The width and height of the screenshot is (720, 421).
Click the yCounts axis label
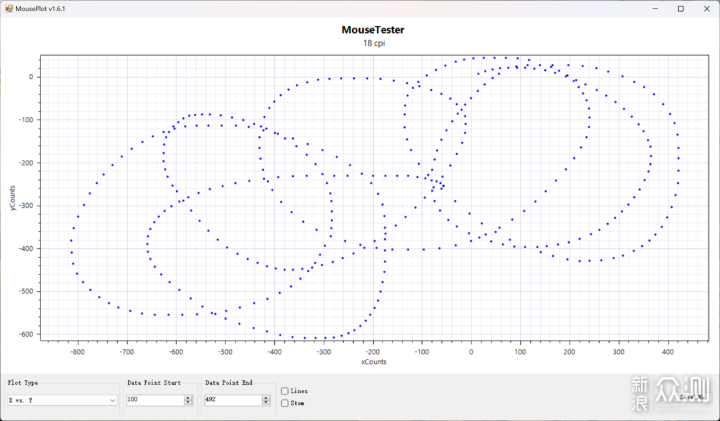coord(12,198)
